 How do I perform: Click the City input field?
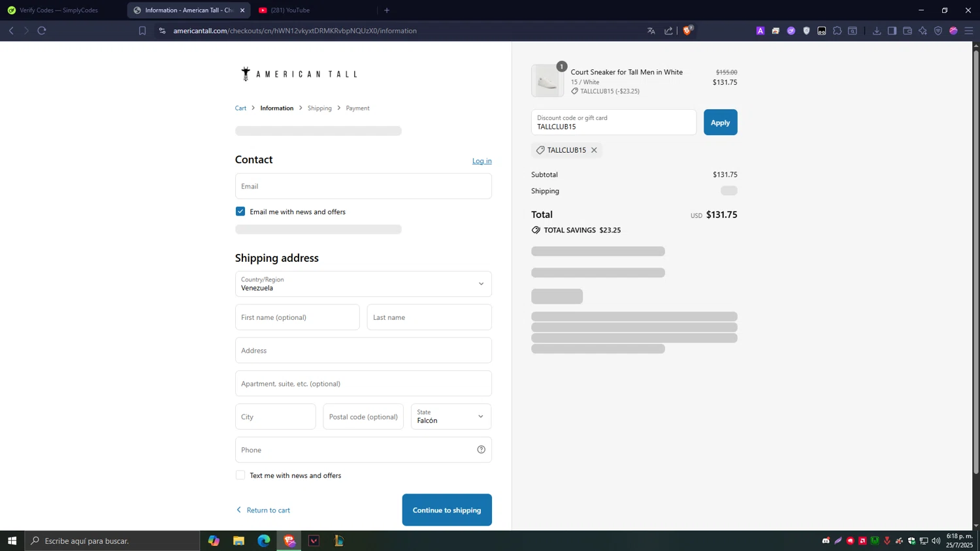[x=275, y=417]
